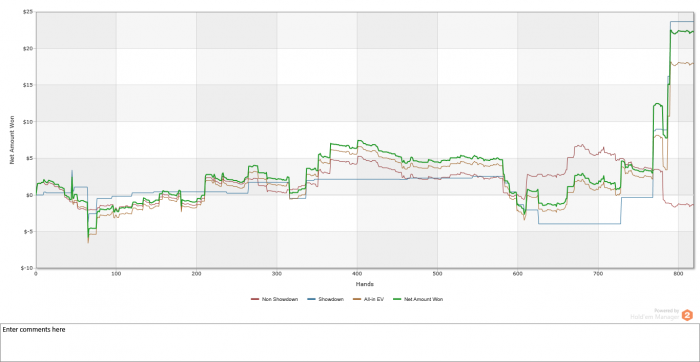Toggle the Net Amount Won legend entry
The image size is (700, 362).
(417, 299)
